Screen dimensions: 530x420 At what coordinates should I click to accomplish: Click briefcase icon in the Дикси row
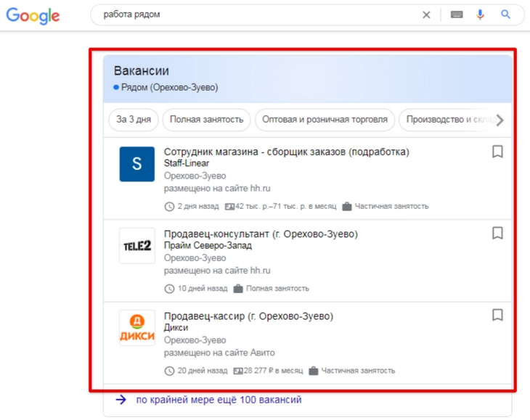pos(314,371)
